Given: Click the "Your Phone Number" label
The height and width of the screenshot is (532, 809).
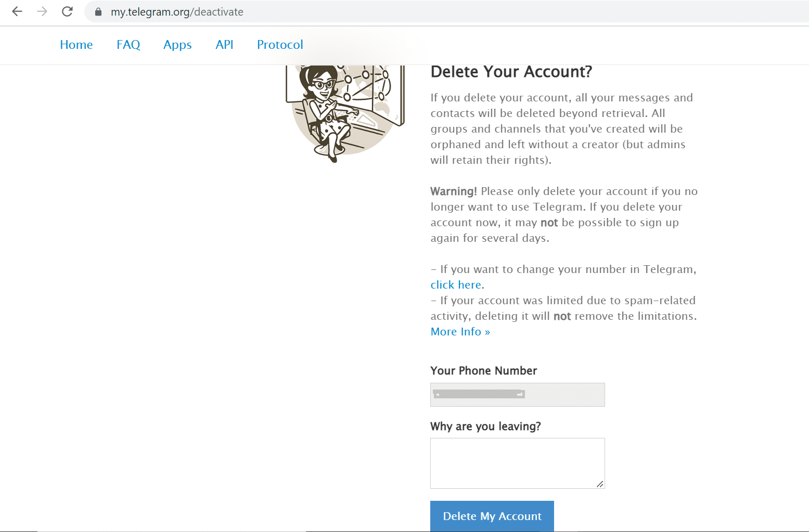Looking at the screenshot, I should 483,371.
